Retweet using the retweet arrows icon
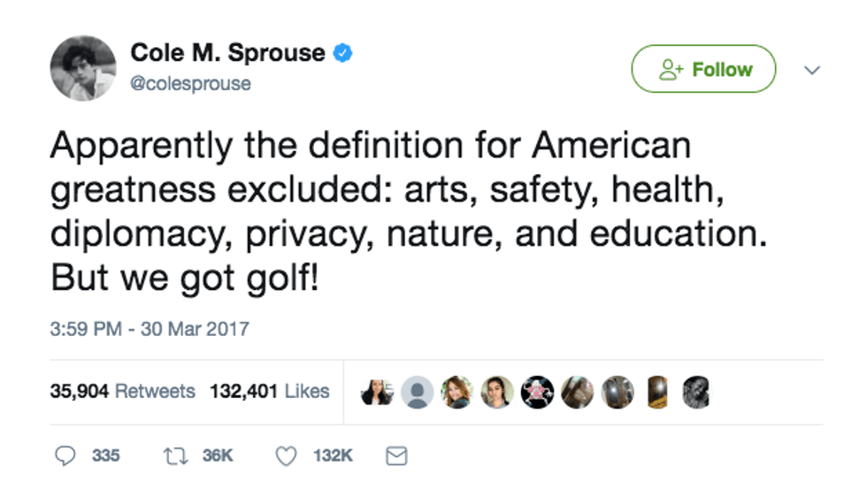This screenshot has width=867, height=504. click(173, 455)
